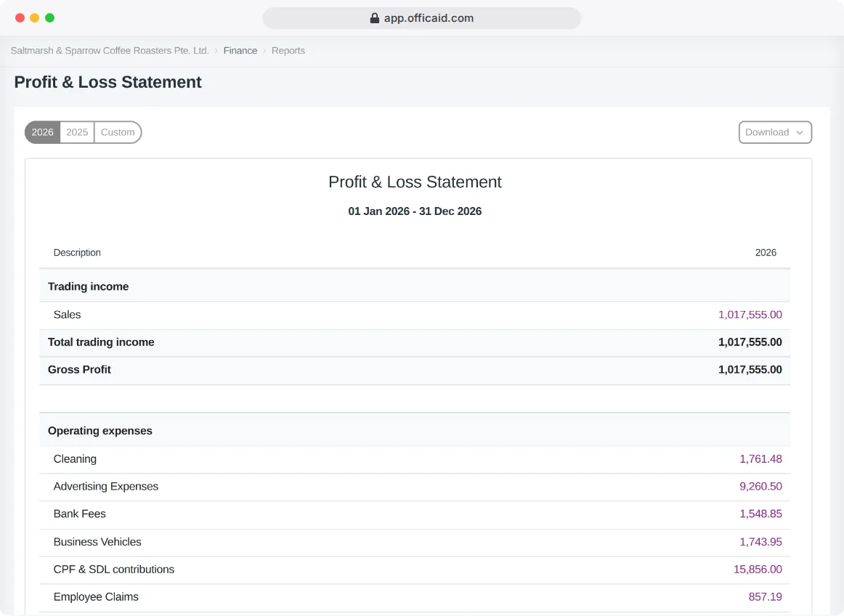Screen dimensions: 844x616
Task: Select the 2026 period toggle
Action: (43, 132)
